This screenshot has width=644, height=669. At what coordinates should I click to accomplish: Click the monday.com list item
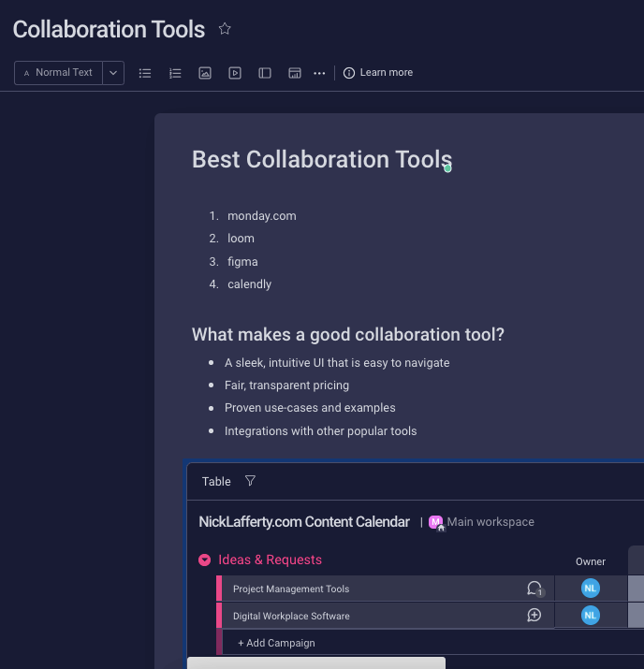click(261, 216)
